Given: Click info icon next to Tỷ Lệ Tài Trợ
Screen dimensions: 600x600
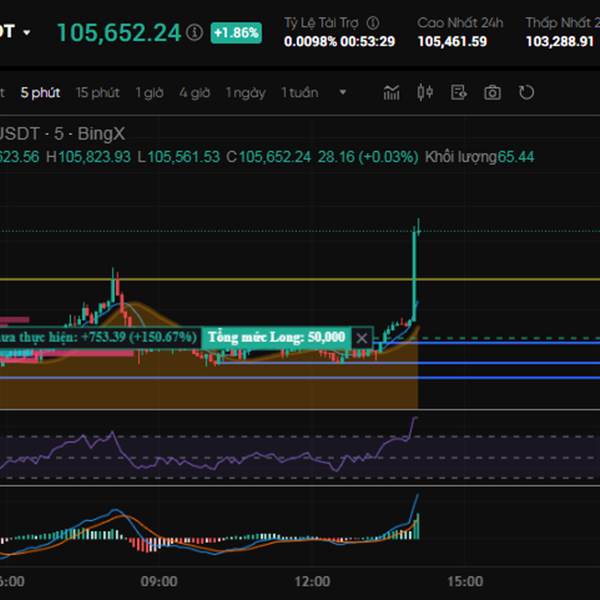Looking at the screenshot, I should pos(373,22).
